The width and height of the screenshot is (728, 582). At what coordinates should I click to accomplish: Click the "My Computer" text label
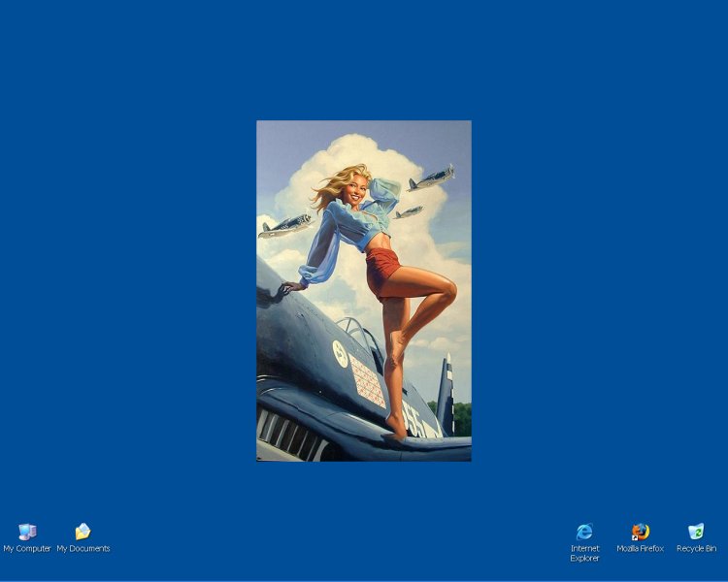[27, 549]
